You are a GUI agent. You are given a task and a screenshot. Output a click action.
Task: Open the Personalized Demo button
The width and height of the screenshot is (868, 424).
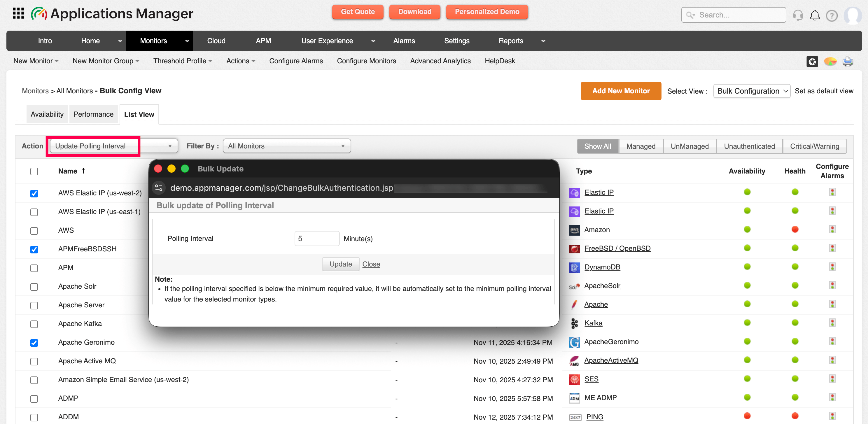coord(487,12)
